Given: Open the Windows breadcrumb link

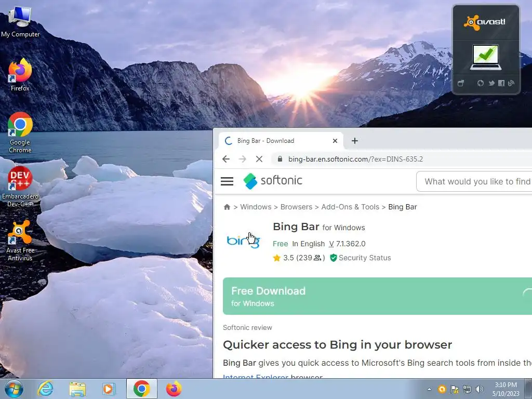Looking at the screenshot, I should pyautogui.click(x=256, y=207).
